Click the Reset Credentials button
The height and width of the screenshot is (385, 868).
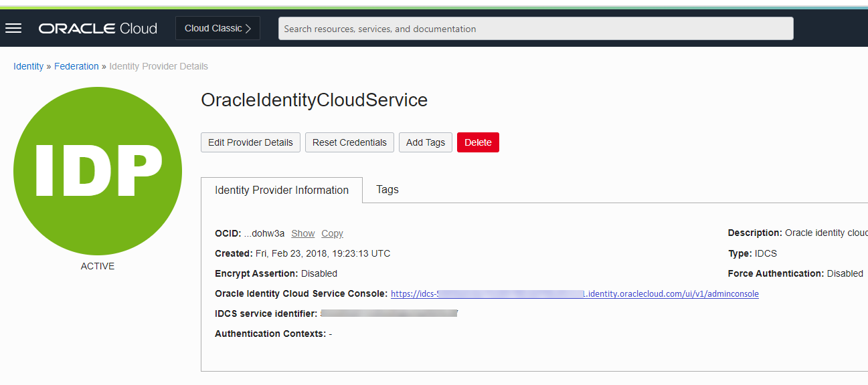pyautogui.click(x=349, y=142)
